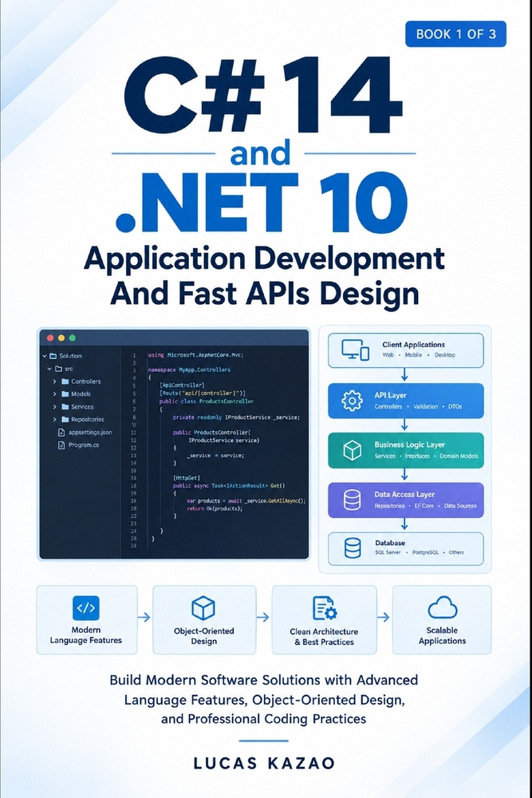This screenshot has width=532, height=798.
Task: Click the folder icon beside src
Action: coord(58,369)
